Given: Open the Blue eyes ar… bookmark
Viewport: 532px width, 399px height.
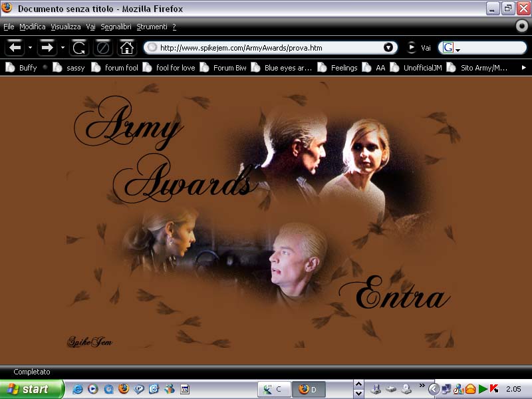Looking at the screenshot, I should tap(281, 68).
